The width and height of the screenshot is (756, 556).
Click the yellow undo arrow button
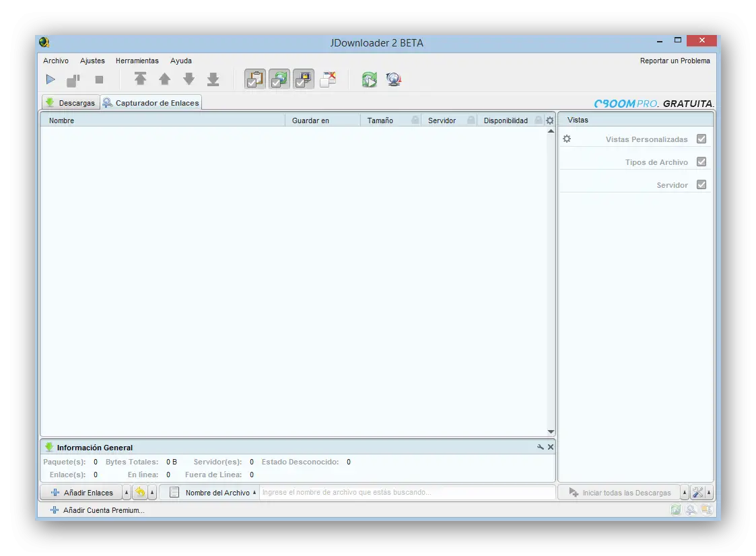click(140, 492)
